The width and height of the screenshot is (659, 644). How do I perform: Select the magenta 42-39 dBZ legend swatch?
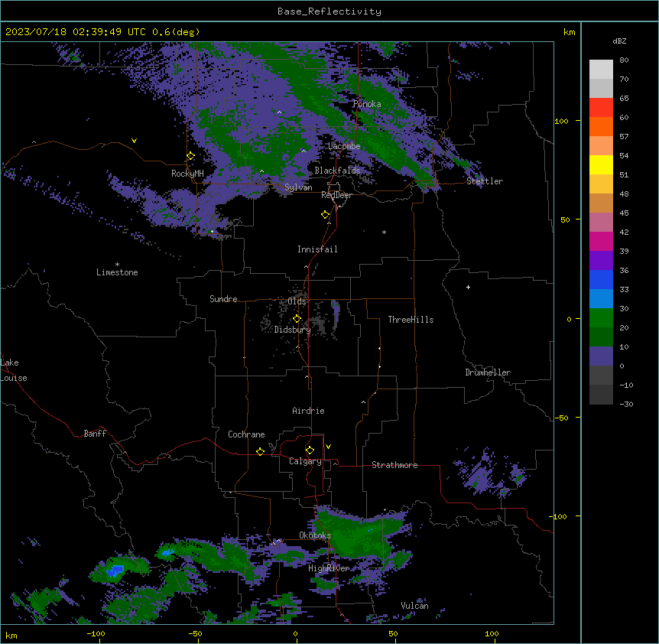pyautogui.click(x=601, y=241)
